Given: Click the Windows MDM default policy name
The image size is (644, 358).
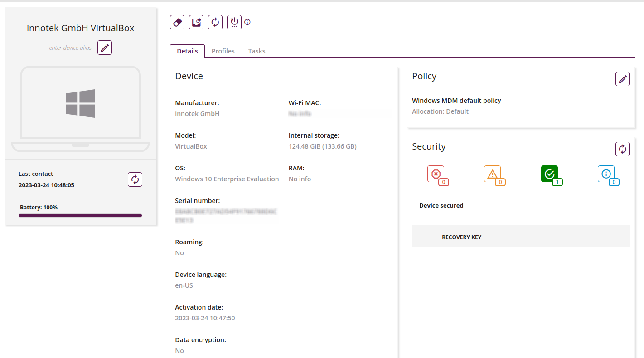Looking at the screenshot, I should 456,101.
